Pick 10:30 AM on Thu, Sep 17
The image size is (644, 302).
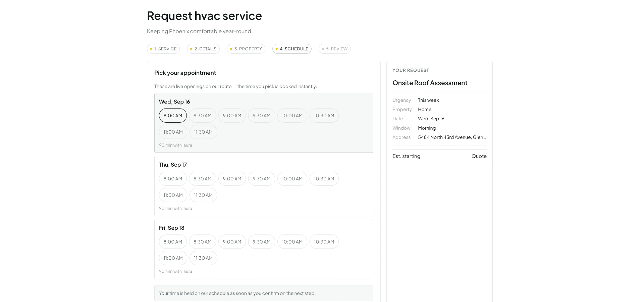[324, 179]
